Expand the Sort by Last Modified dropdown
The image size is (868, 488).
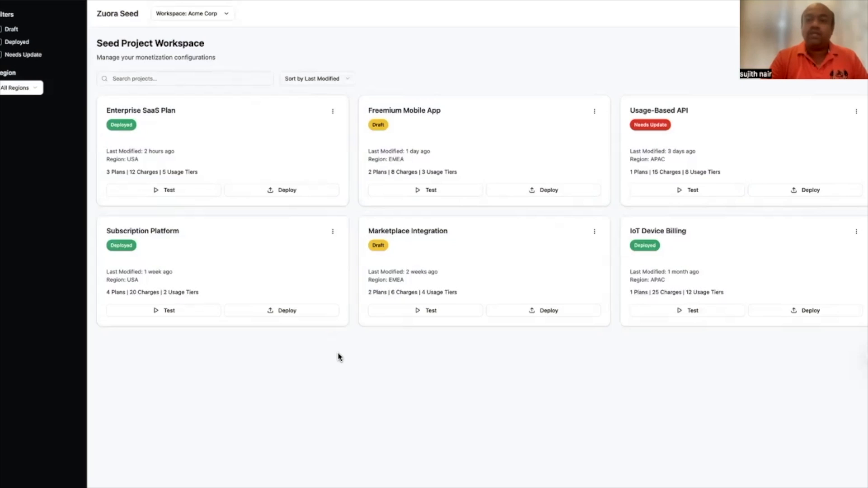click(316, 79)
